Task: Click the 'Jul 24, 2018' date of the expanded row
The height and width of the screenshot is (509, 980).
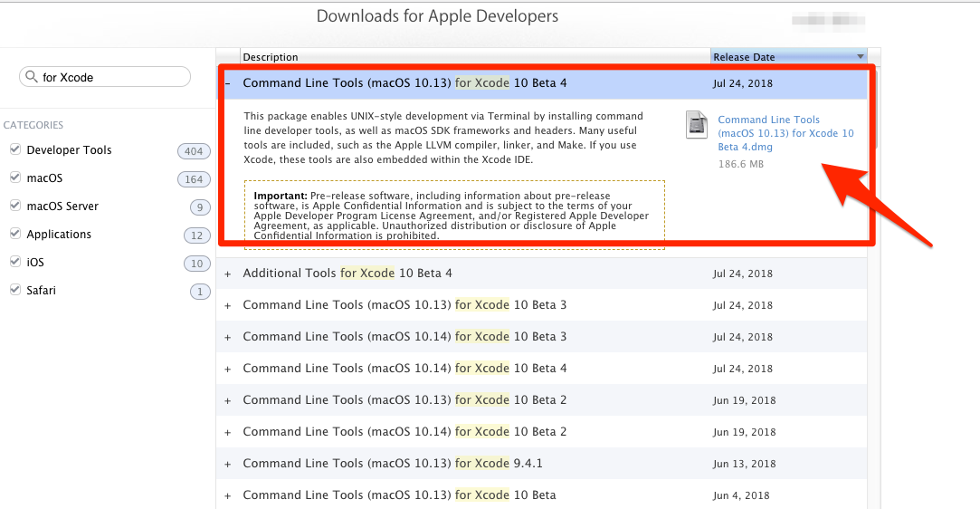Action: 743,83
